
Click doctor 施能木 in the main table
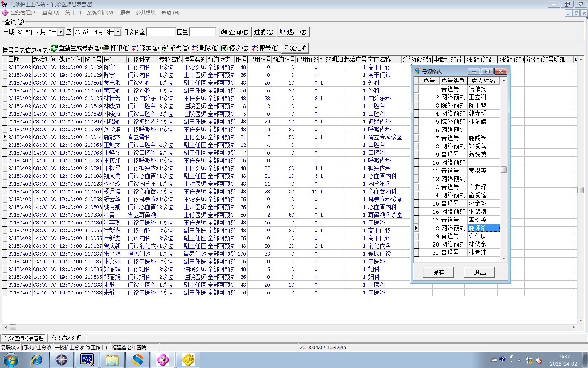(114, 137)
